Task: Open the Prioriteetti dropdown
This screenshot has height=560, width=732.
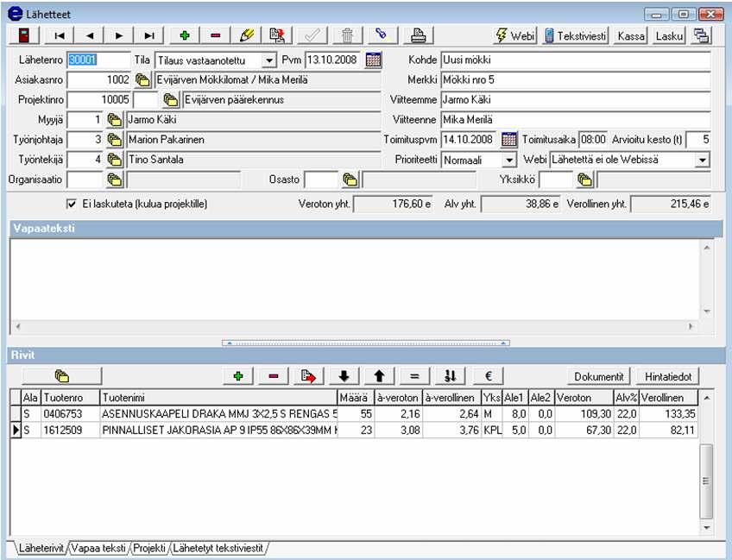Action: [x=509, y=160]
